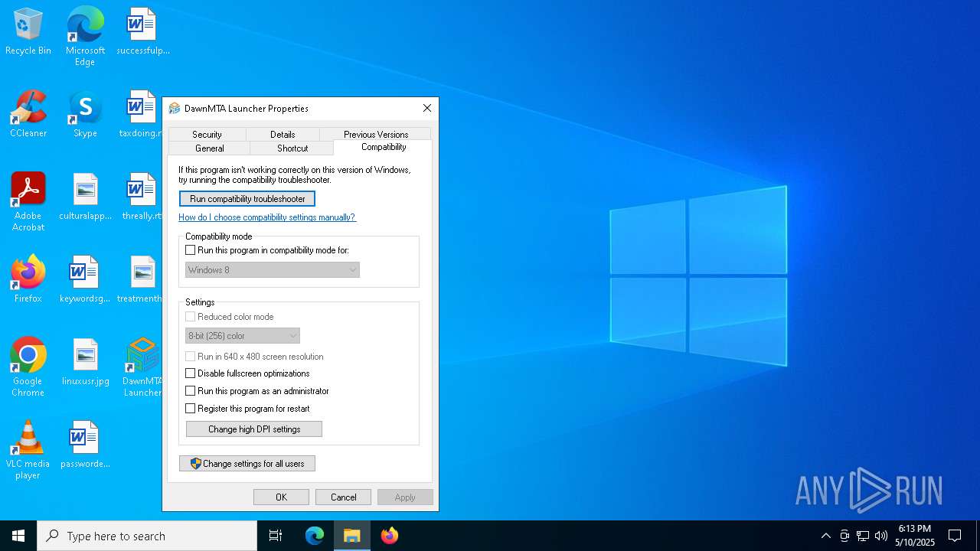Select the Google Chrome desktop shortcut
The height and width of the screenshot is (551, 980).
pyautogui.click(x=28, y=367)
